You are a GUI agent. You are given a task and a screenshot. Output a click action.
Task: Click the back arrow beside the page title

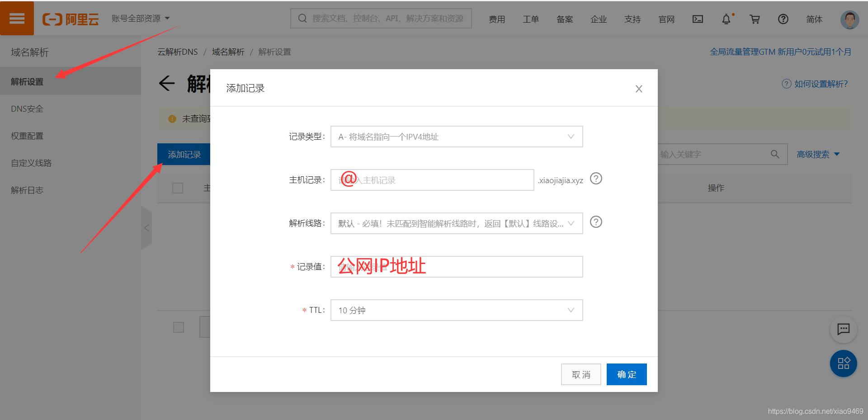pos(166,83)
